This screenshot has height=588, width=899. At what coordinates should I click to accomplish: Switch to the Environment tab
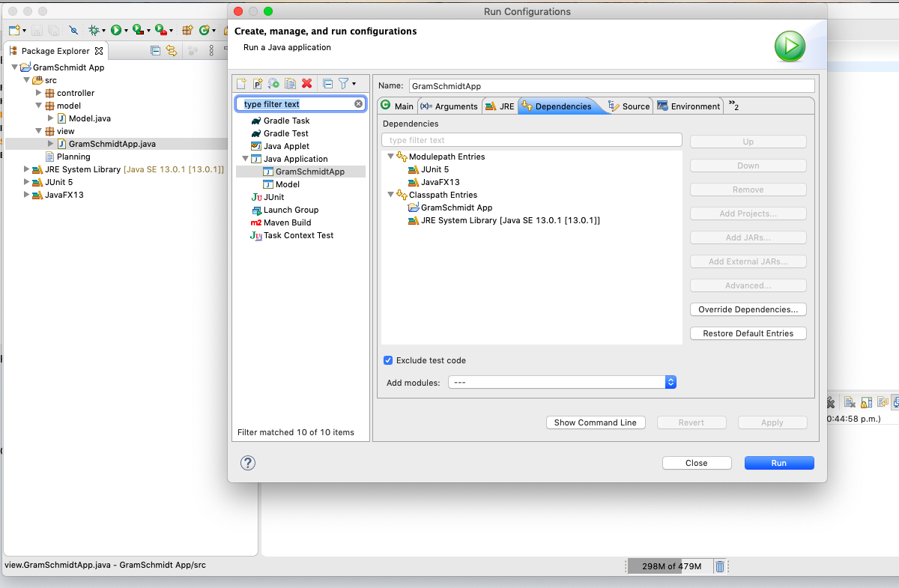point(688,106)
